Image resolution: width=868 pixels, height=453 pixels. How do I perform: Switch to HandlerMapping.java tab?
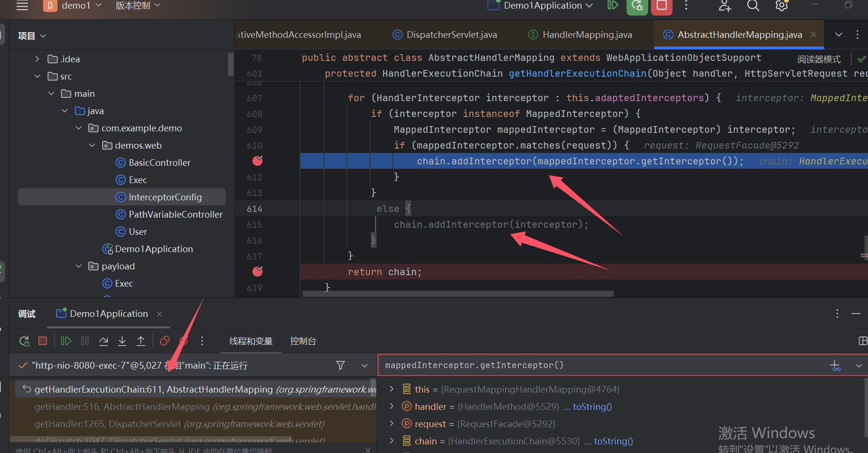pos(580,35)
